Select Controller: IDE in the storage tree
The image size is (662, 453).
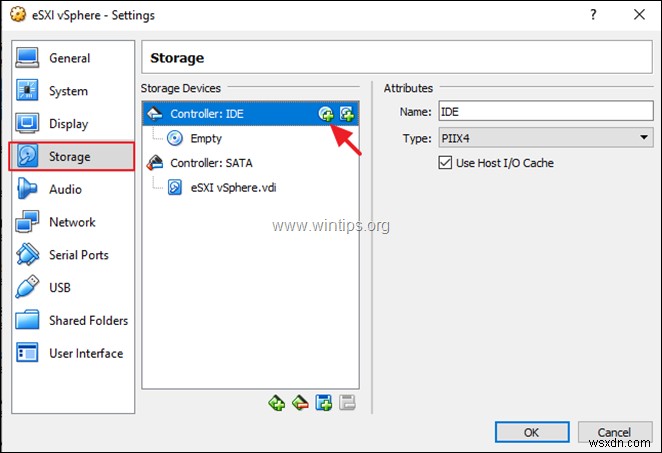[x=250, y=114]
